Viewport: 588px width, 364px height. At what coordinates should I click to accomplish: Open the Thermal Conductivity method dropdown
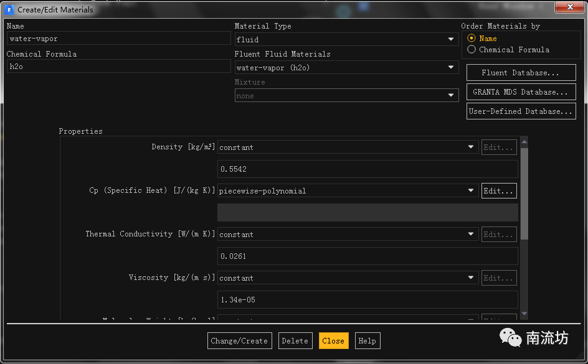(348, 234)
